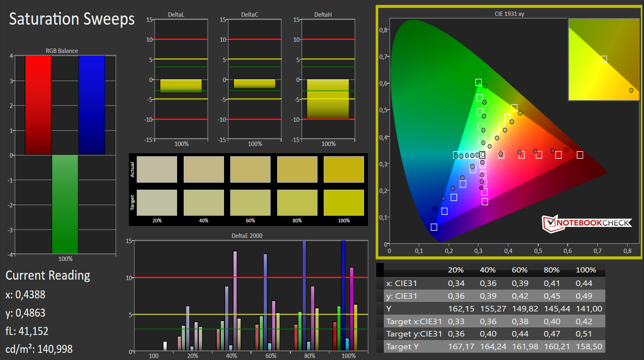644x360 pixels.
Task: Click the blue bar in RGB Balance
Action: [x=91, y=105]
